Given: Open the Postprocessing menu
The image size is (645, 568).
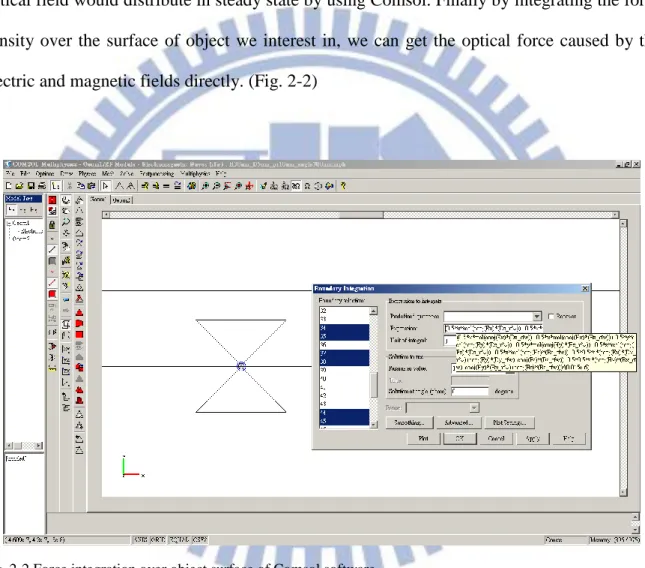Looking at the screenshot, I should (x=157, y=174).
